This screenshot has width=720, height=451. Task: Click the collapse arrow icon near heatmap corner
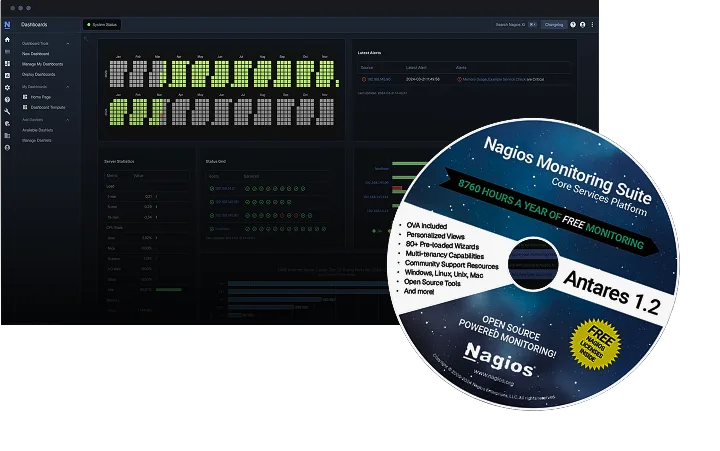click(x=86, y=39)
